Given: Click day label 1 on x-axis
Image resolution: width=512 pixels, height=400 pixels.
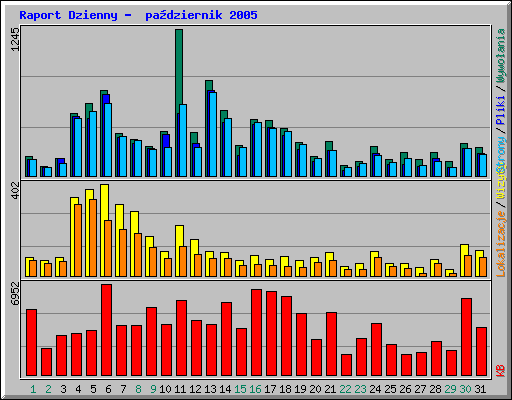Looking at the screenshot, I should (33, 389).
